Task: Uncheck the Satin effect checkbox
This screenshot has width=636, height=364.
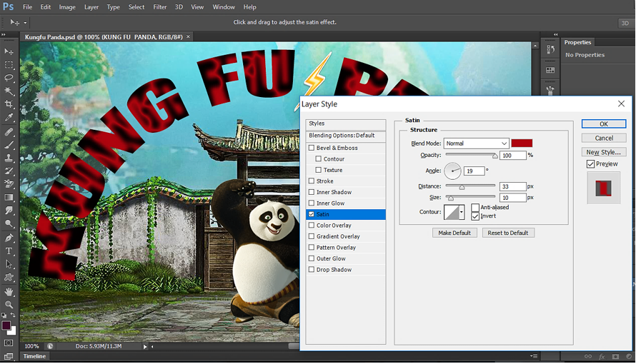Action: coord(312,214)
